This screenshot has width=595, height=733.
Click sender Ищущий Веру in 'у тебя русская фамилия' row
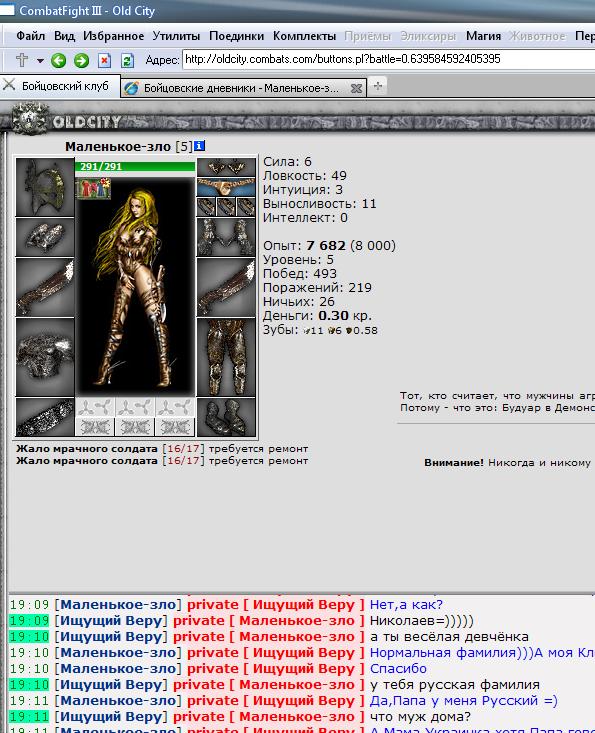pos(111,685)
